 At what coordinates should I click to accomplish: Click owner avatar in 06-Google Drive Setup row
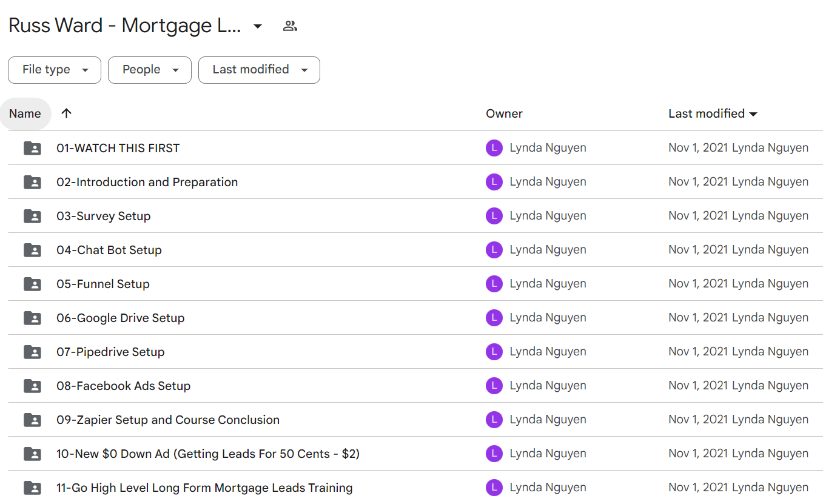pos(494,318)
